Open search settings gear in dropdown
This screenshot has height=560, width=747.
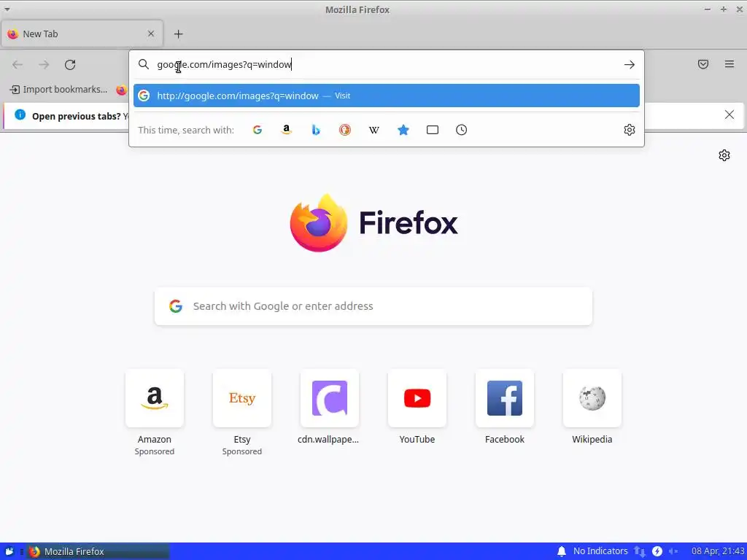(630, 130)
